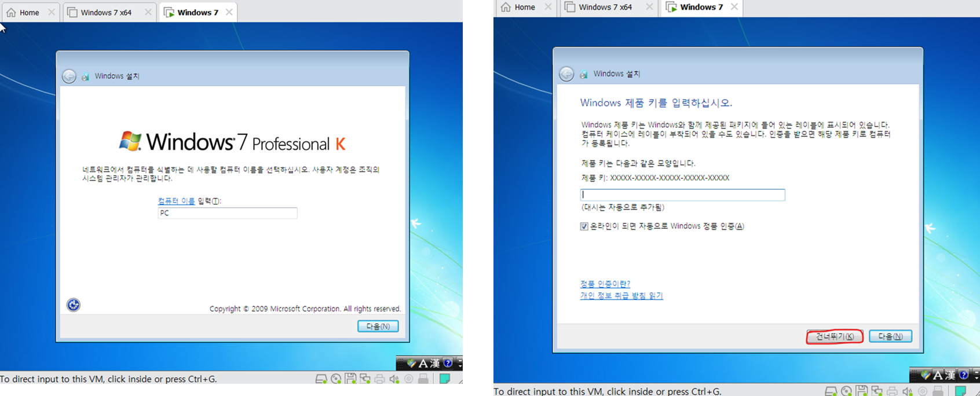The height and width of the screenshot is (396, 980).
Task: Click 건너뛰기(K) skip button
Action: [x=835, y=336]
